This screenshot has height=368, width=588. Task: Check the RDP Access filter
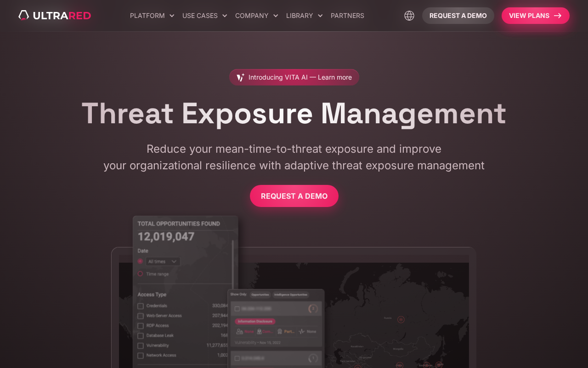pos(141,326)
